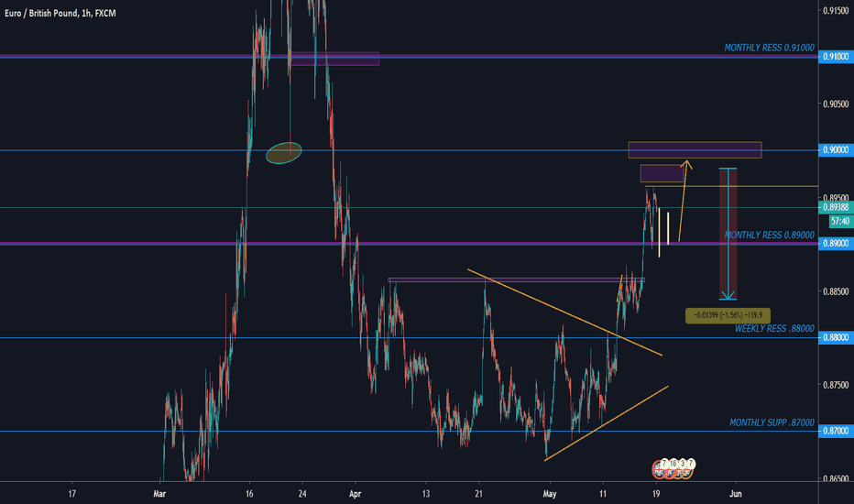Select the MONTHLY RESS 0.89000 text label
This screenshot has width=854, height=504.
pyautogui.click(x=769, y=236)
